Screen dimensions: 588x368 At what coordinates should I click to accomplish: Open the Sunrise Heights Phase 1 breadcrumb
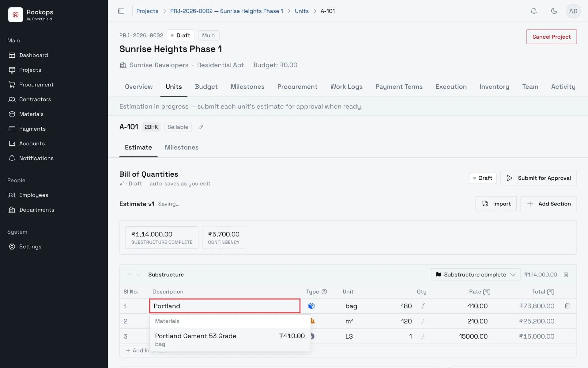[x=227, y=11]
